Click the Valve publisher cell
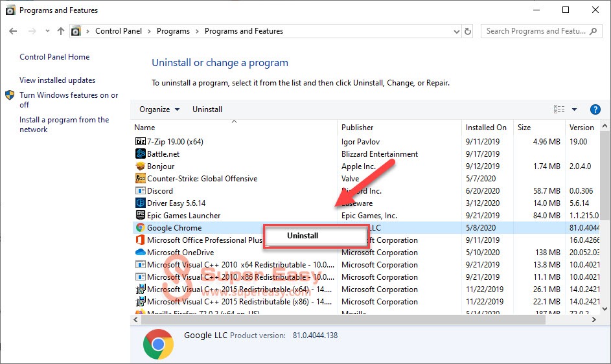Image resolution: width=611 pixels, height=364 pixels. coord(351,179)
